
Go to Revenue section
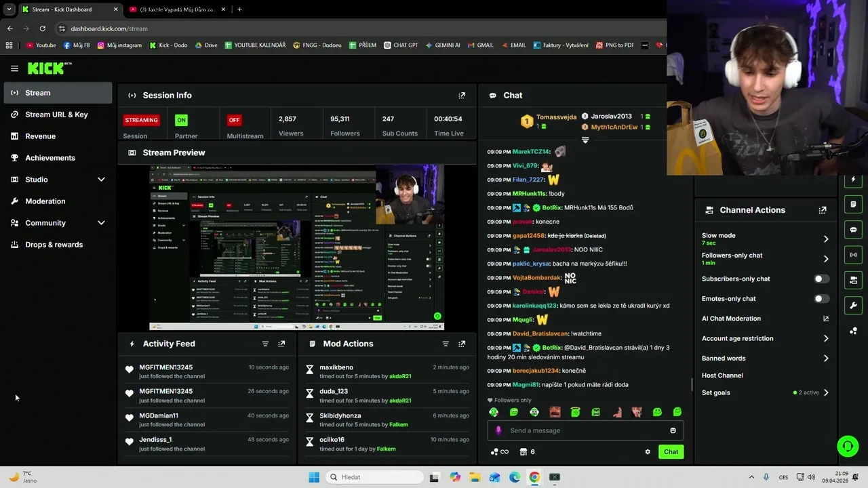click(58, 136)
